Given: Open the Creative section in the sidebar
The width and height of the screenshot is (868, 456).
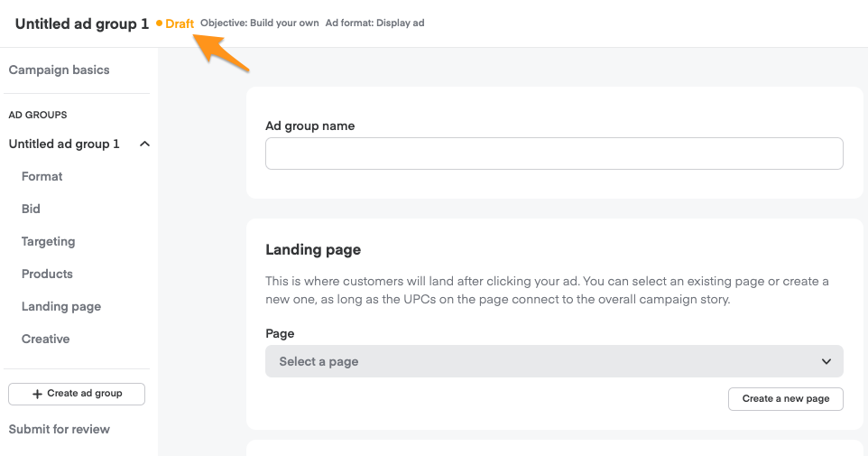Looking at the screenshot, I should (46, 339).
